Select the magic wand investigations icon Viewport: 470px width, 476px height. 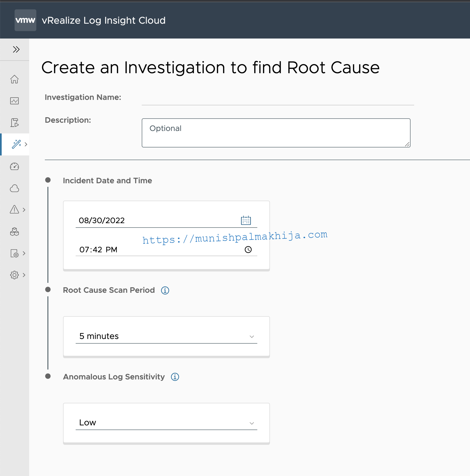(x=17, y=144)
